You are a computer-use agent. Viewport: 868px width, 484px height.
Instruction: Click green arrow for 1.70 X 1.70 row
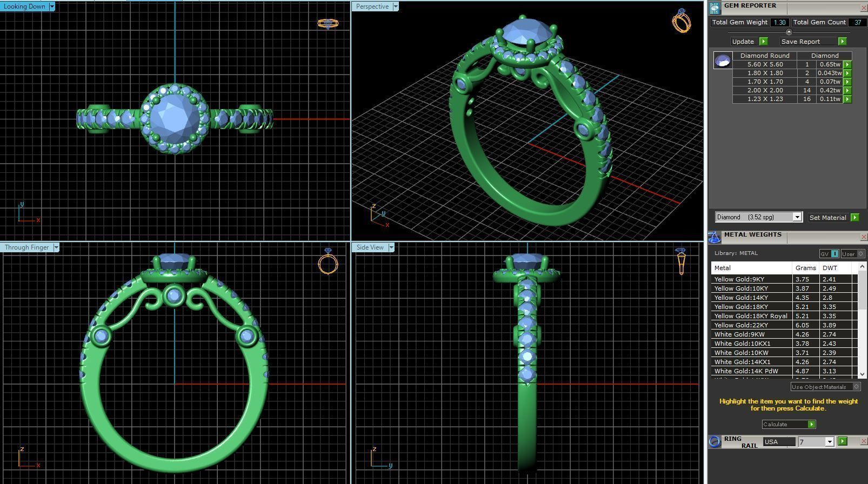point(847,82)
